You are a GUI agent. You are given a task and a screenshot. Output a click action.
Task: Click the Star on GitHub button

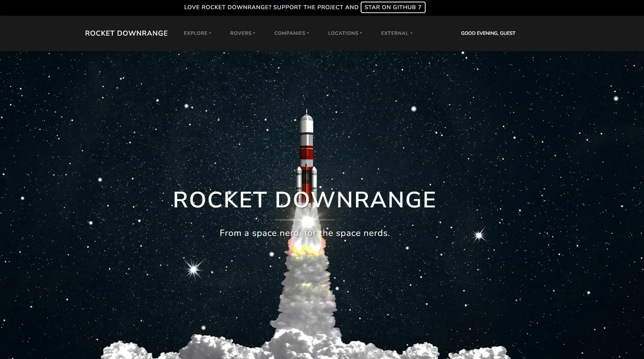tap(393, 7)
